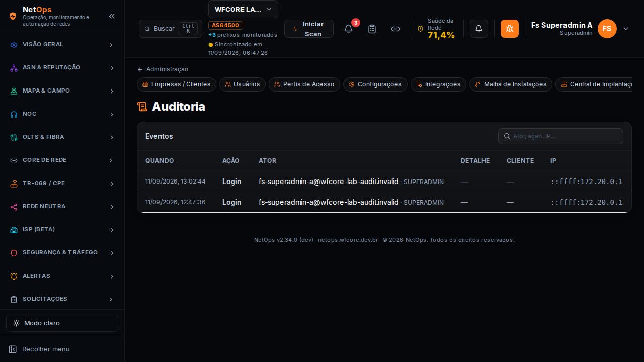This screenshot has height=362, width=644.
Task: Click the 71,4% network health value
Action: coord(441,35)
